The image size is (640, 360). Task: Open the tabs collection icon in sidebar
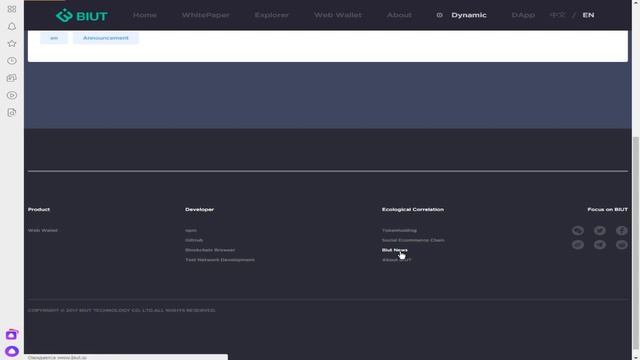coord(11,78)
